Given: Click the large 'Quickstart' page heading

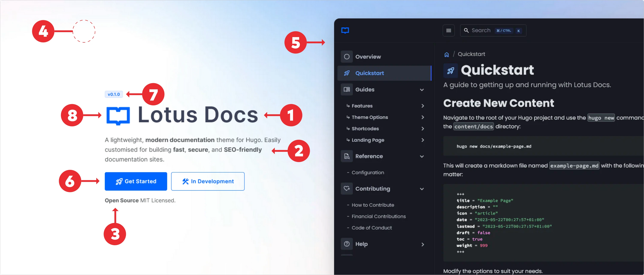Looking at the screenshot, I should click(497, 70).
